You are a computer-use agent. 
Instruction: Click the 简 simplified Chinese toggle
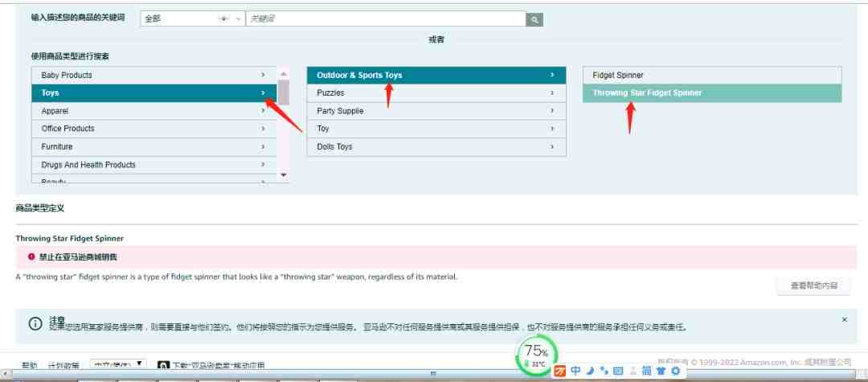646,371
